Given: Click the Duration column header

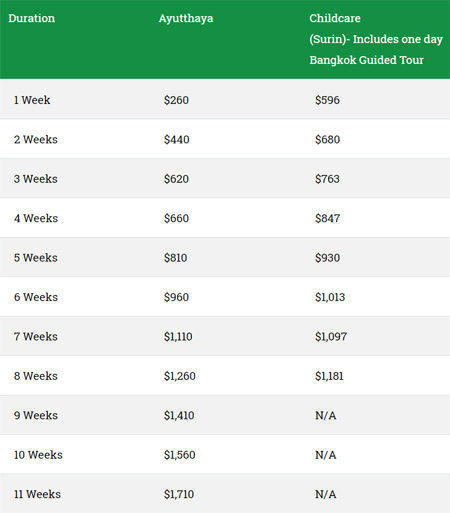Looking at the screenshot, I should tap(32, 18).
